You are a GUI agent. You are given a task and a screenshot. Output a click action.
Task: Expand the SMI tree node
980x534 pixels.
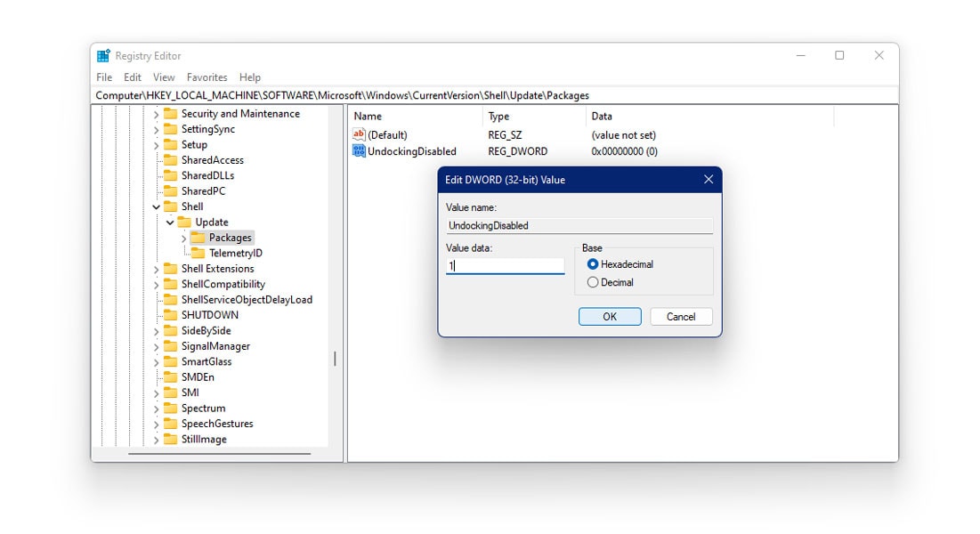tap(157, 392)
